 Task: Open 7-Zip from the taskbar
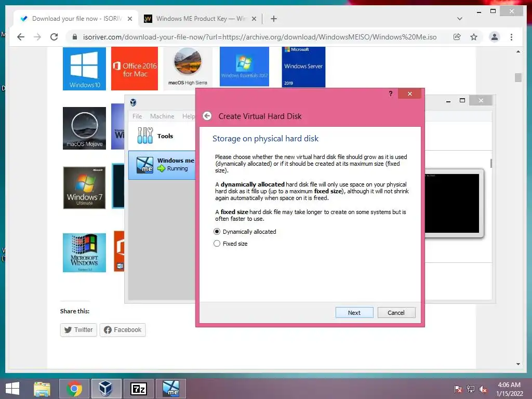click(x=138, y=389)
